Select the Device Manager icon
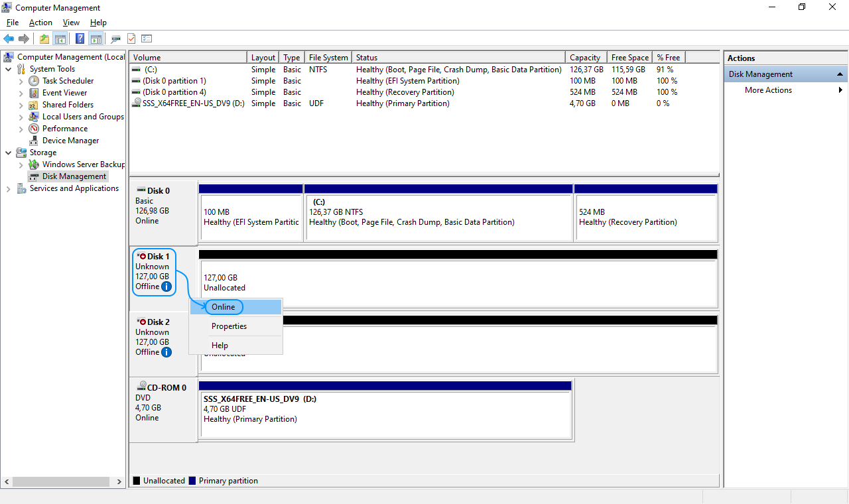The height and width of the screenshot is (504, 849). [x=34, y=141]
